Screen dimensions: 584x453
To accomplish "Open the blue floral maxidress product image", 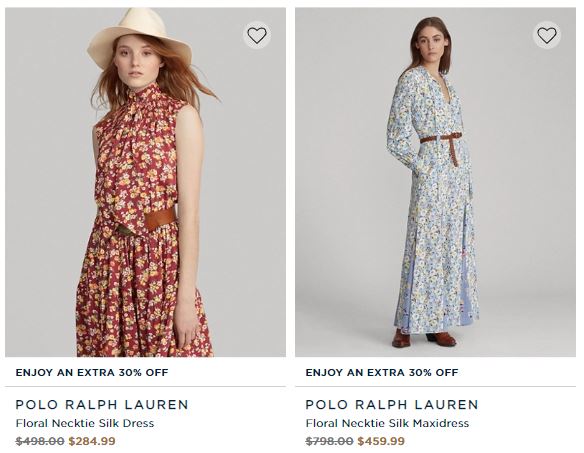I will pos(435,182).
